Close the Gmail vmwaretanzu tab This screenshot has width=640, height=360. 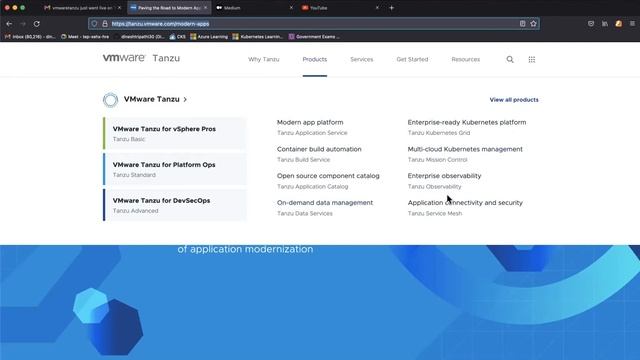[x=119, y=7]
